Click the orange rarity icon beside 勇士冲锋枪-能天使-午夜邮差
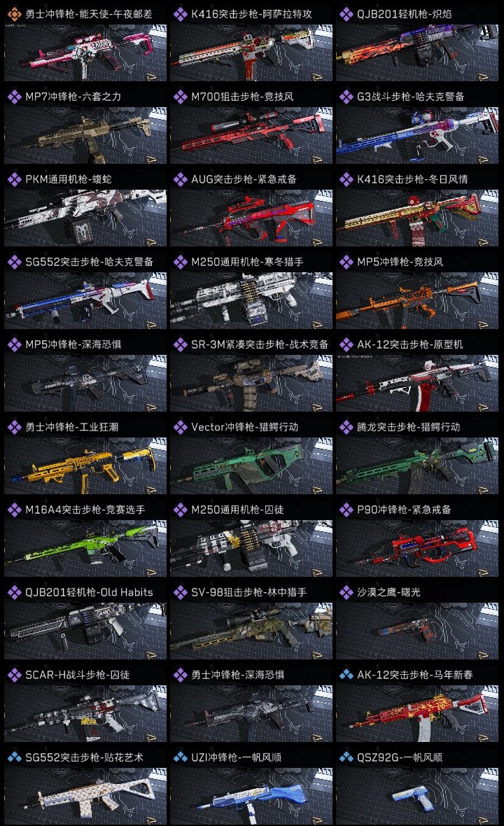Viewport: 504px width, 826px height. [14, 14]
